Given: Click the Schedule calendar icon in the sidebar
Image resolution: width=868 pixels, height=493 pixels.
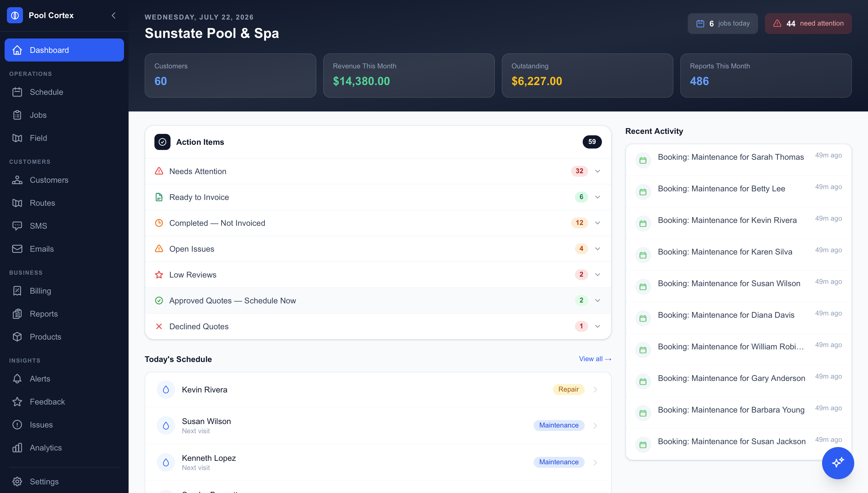Looking at the screenshot, I should point(17,92).
